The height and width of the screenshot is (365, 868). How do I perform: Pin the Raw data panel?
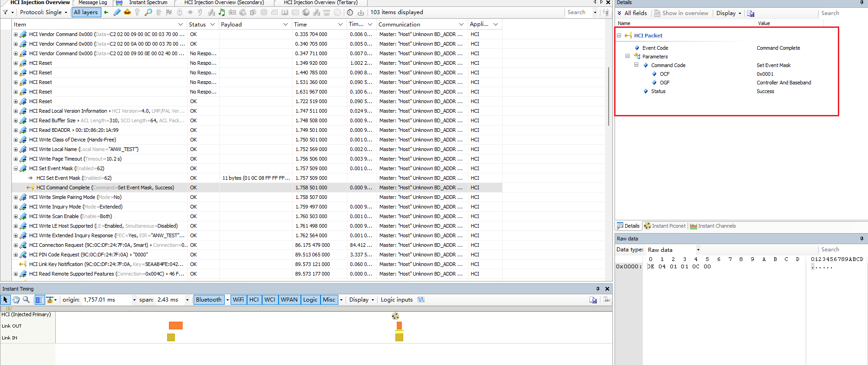862,239
